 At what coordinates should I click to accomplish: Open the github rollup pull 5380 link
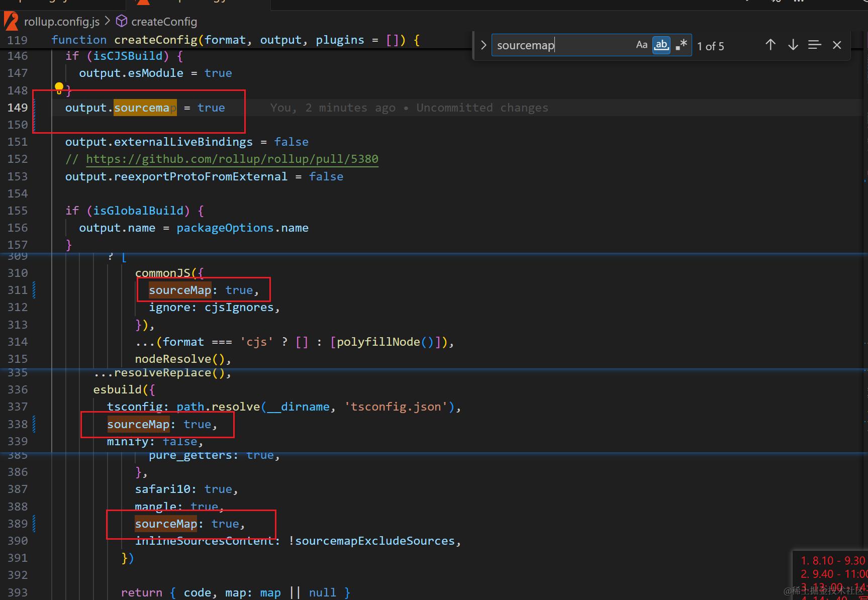[232, 159]
